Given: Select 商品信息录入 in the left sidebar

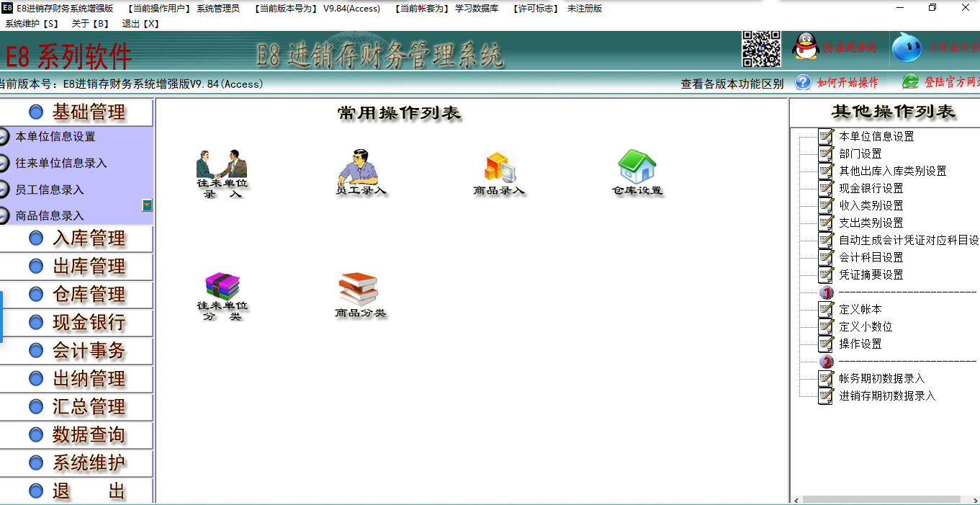Looking at the screenshot, I should (x=50, y=216).
